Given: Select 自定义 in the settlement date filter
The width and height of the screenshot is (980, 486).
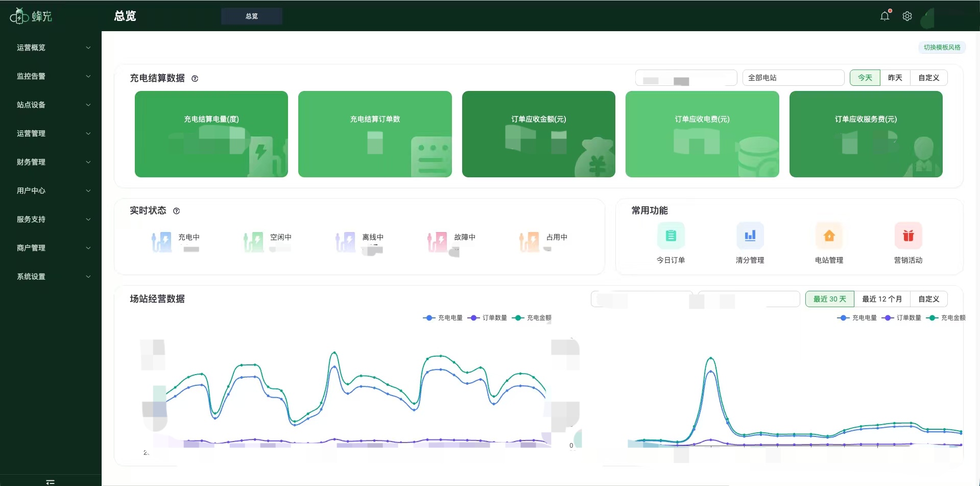Looking at the screenshot, I should pyautogui.click(x=928, y=78).
